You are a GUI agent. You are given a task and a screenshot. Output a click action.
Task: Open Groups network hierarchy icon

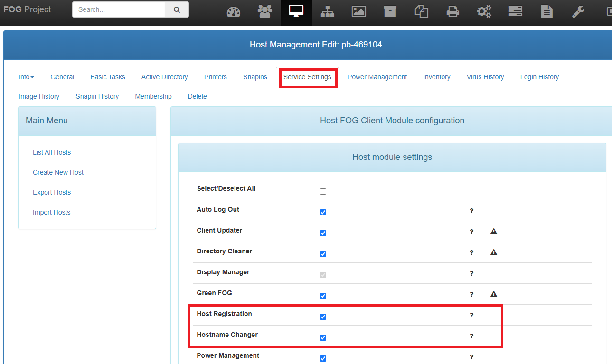[328, 12]
